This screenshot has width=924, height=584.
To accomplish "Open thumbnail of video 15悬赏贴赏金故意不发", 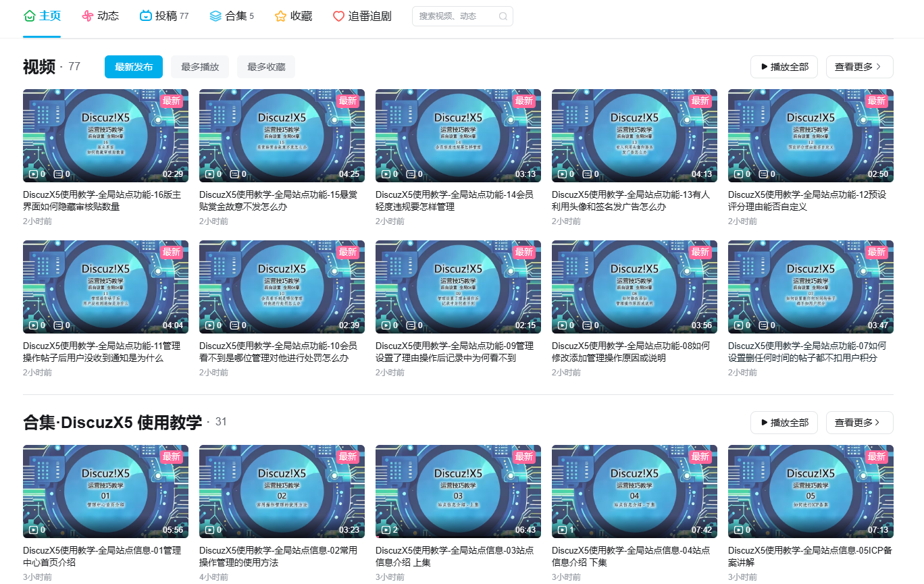I will click(282, 136).
